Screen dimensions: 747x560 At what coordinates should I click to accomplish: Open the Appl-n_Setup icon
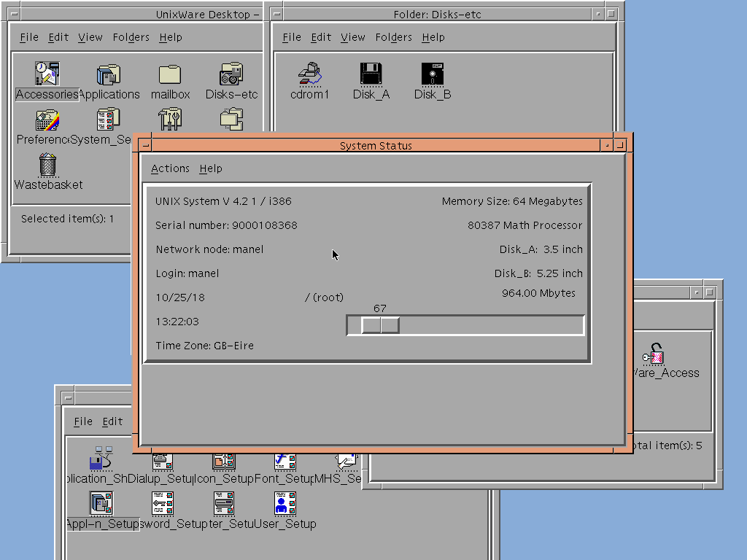pyautogui.click(x=101, y=503)
